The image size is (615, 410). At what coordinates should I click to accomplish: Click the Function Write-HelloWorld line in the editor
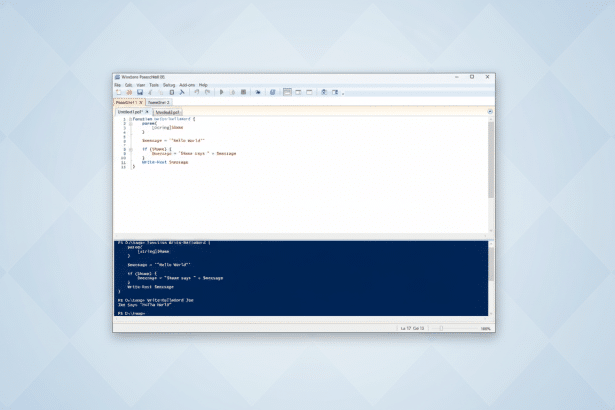(x=164, y=119)
